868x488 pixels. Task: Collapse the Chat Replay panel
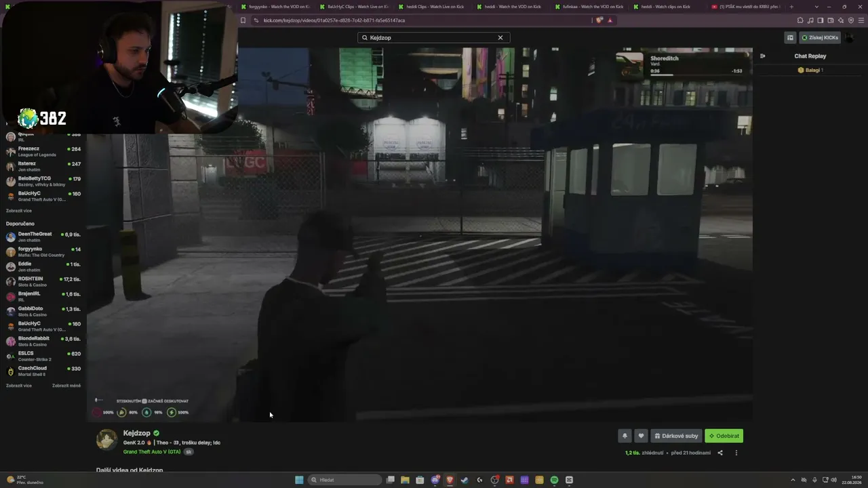coord(762,56)
